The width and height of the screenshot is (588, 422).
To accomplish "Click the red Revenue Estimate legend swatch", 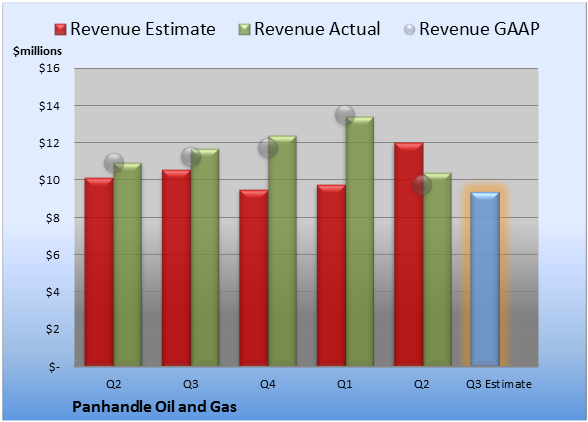I will [60, 30].
